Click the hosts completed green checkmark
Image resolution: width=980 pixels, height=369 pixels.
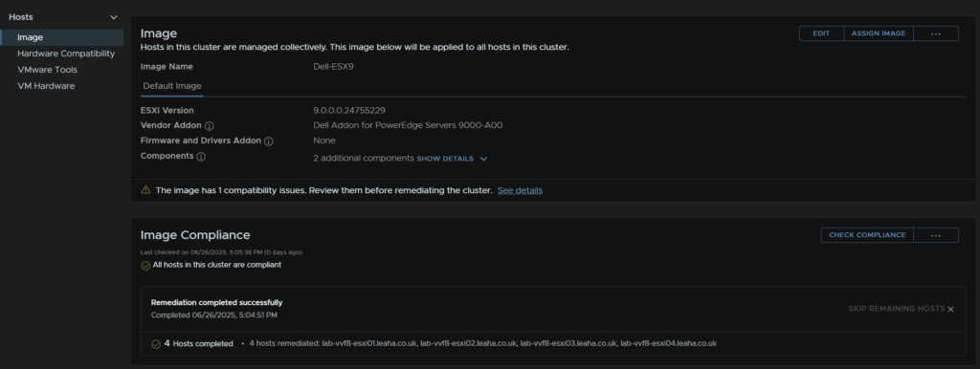[156, 344]
